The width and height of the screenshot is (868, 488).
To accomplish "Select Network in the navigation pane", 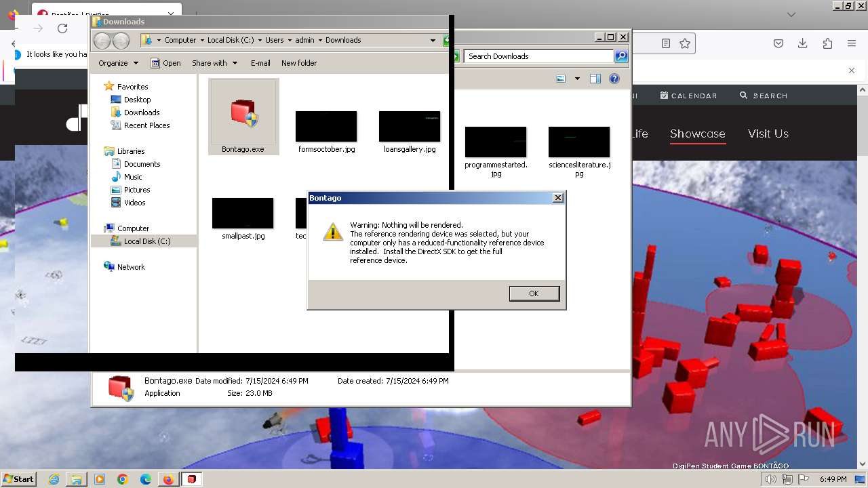I will point(131,267).
